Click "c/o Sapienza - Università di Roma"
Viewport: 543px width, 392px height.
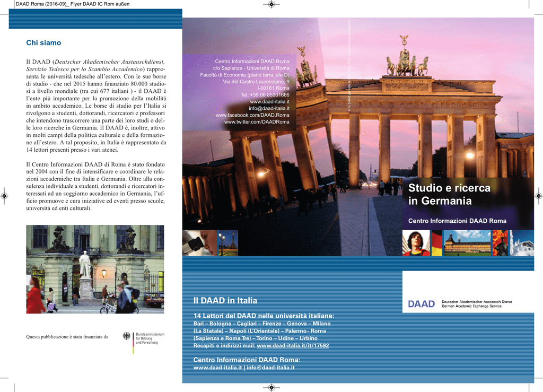click(x=251, y=68)
